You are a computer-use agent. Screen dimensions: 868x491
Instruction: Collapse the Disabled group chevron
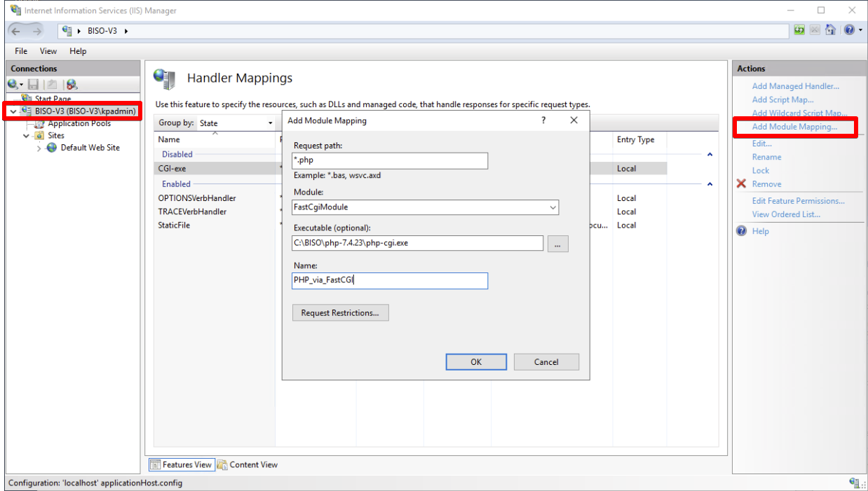[710, 154]
